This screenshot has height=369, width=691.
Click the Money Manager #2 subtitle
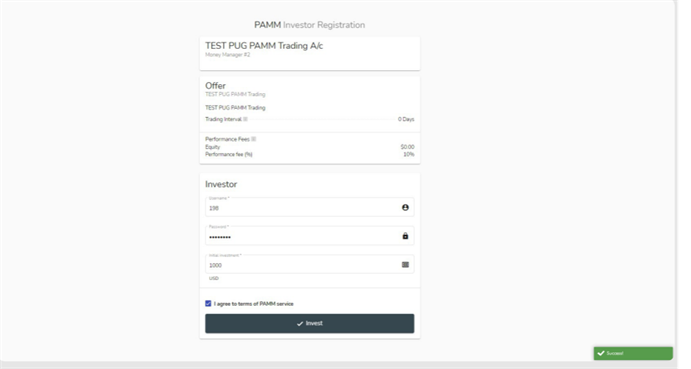point(227,55)
